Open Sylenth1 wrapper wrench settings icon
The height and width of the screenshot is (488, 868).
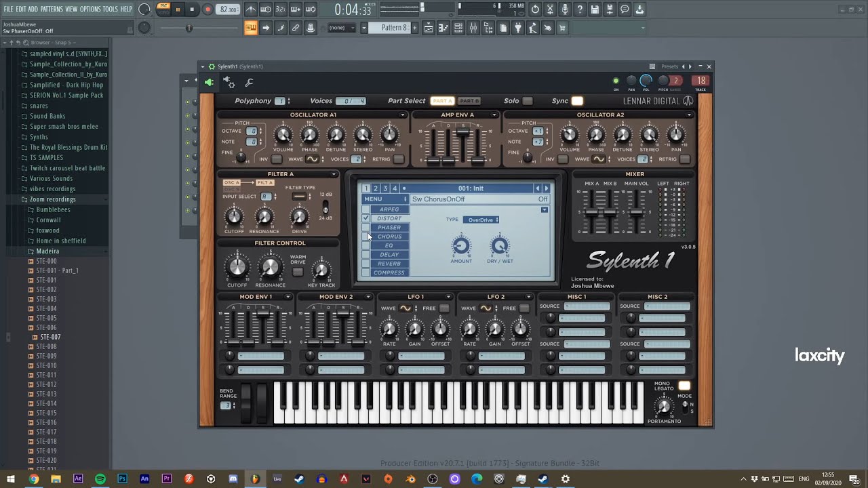(249, 83)
